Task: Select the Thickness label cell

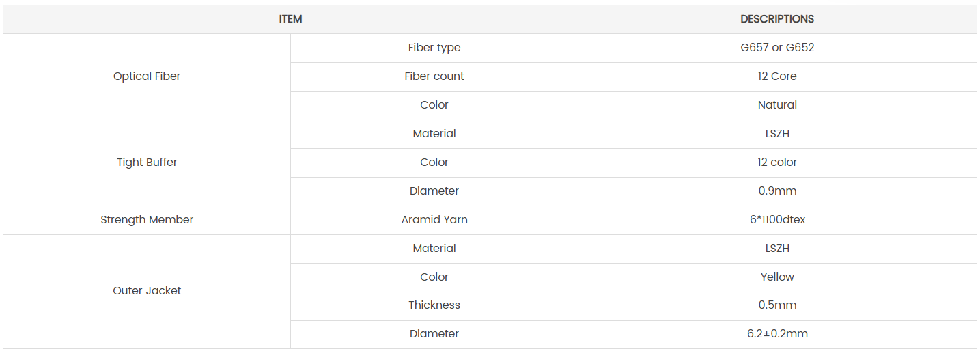Action: 434,305
